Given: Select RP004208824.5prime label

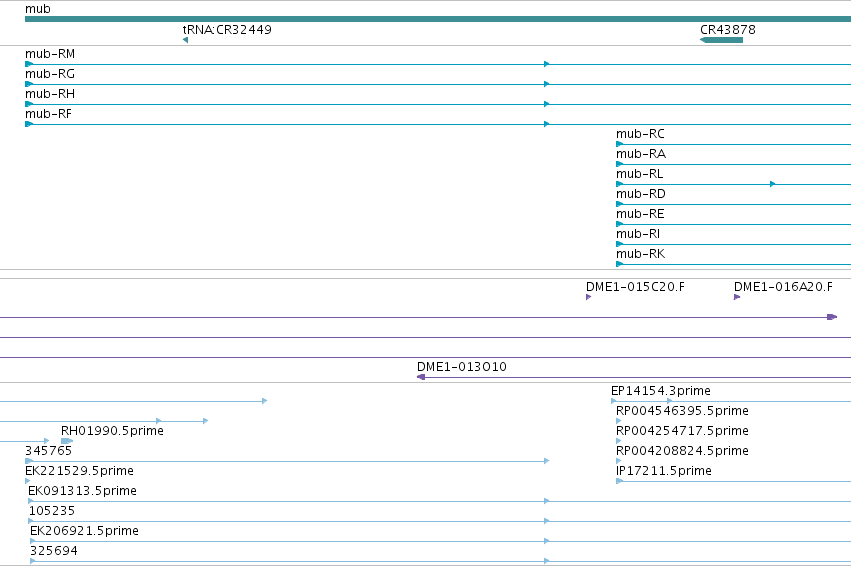Looking at the screenshot, I should pos(682,451).
